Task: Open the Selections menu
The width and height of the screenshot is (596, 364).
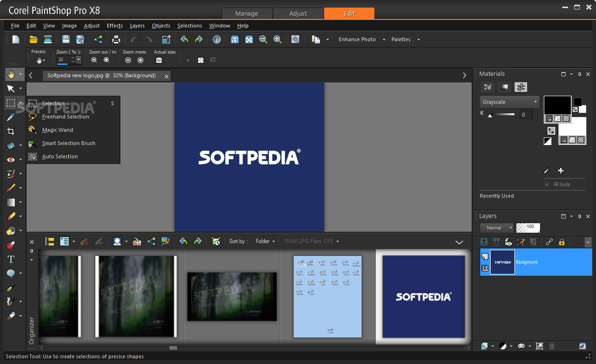Action: tap(190, 26)
